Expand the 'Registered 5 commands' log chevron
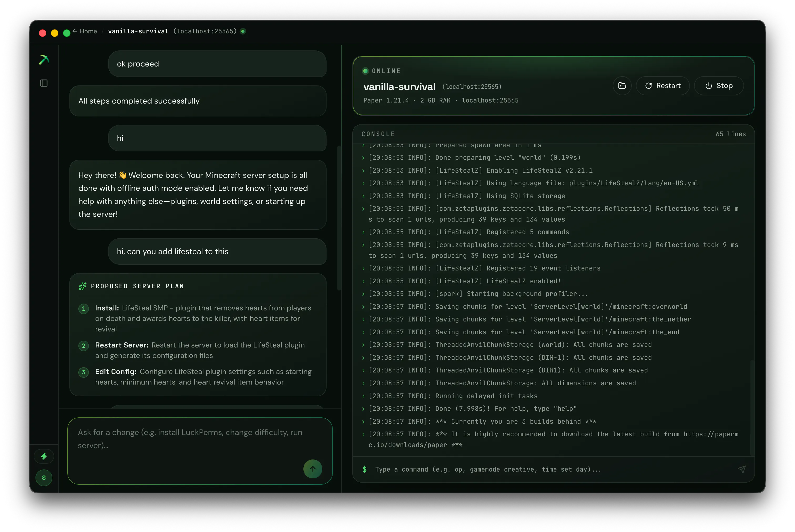This screenshot has width=795, height=532. [x=363, y=232]
